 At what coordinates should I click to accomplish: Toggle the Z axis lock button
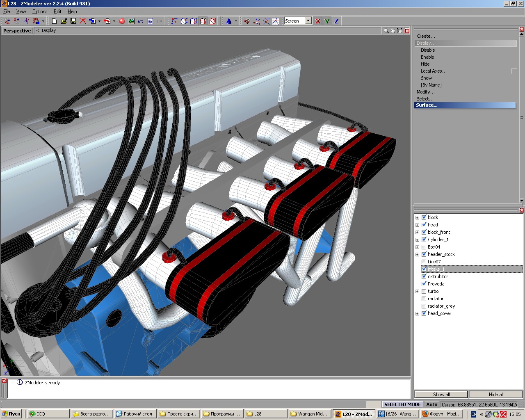coord(336,21)
